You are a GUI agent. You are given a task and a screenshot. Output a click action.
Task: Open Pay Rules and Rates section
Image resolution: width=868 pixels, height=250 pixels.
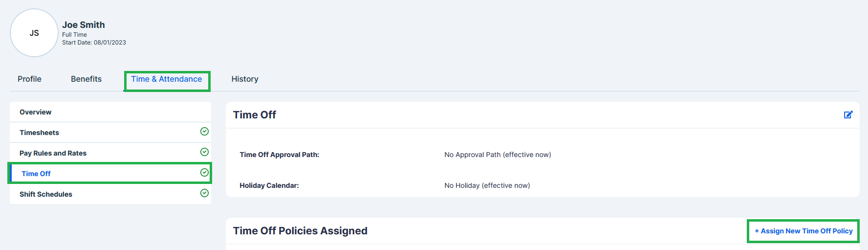110,153
